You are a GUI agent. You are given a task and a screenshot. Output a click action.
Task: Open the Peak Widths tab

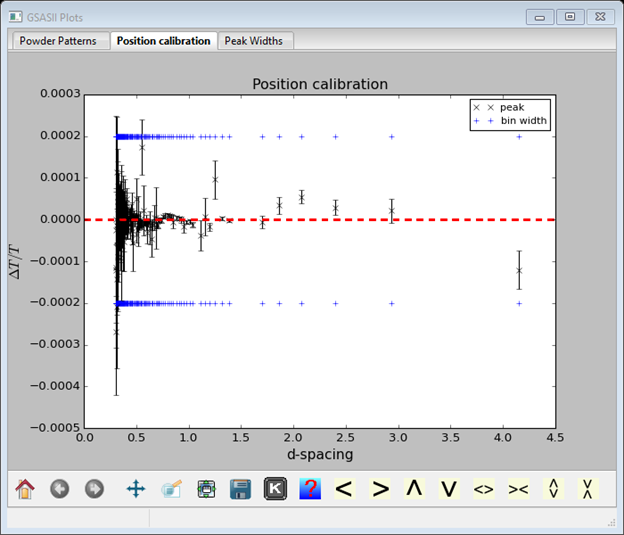pos(256,41)
